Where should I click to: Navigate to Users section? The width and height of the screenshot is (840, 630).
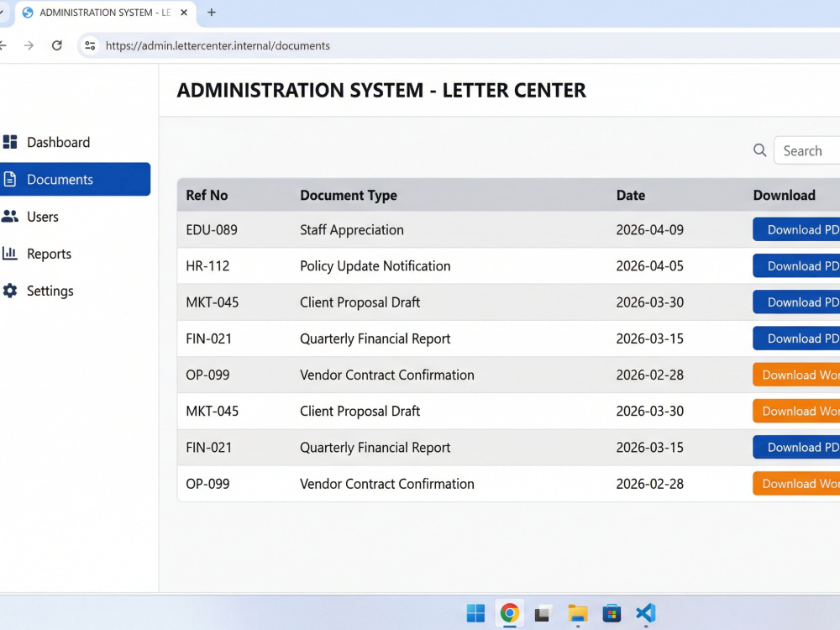click(x=43, y=217)
